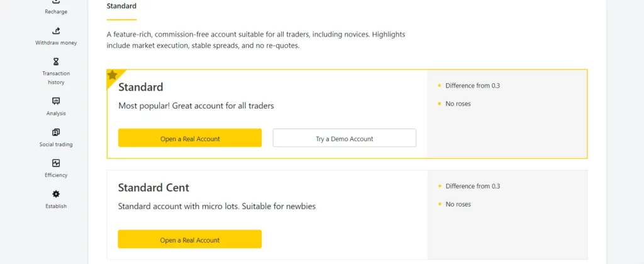644x264 pixels.
Task: Click the Recharge icon in the sidebar
Action: (x=56, y=2)
